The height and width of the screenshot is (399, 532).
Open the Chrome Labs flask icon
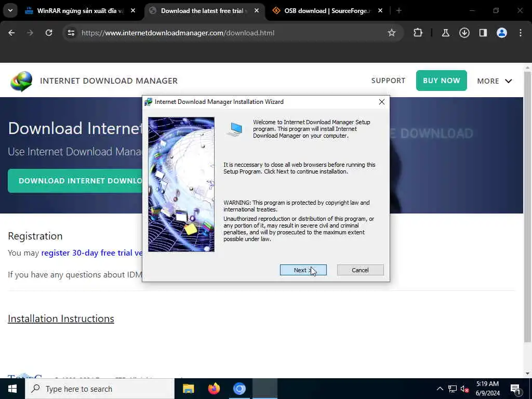pos(445,33)
